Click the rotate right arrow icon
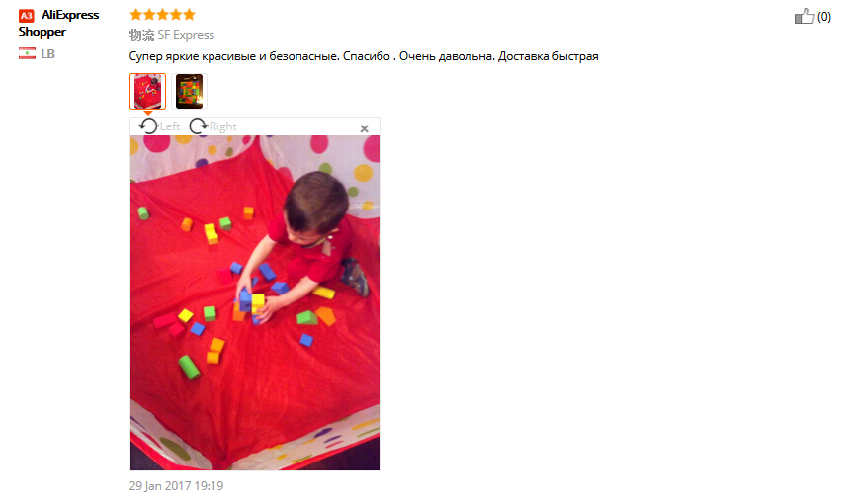This screenshot has width=846, height=504. [198, 126]
